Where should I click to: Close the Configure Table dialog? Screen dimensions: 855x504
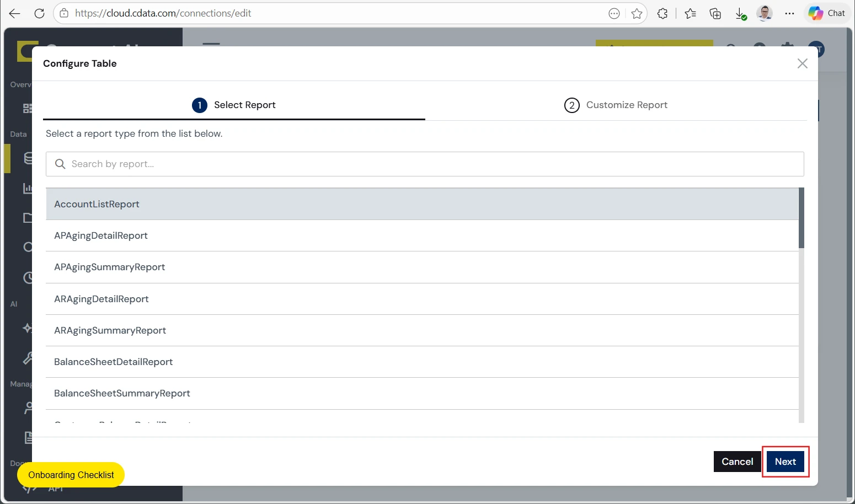803,63
